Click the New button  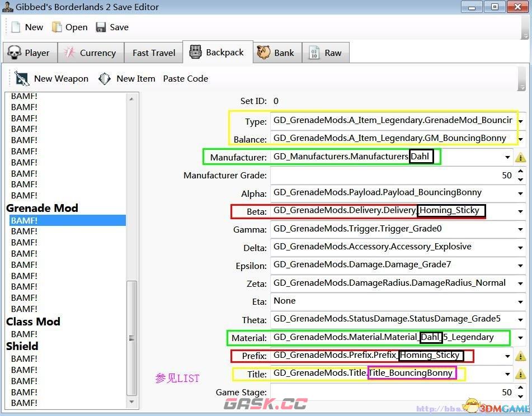point(27,27)
